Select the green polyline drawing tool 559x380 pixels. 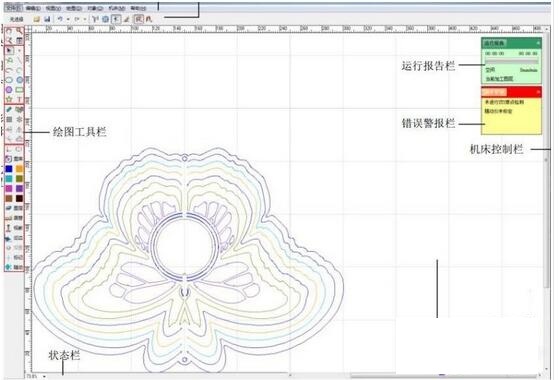click(x=9, y=61)
